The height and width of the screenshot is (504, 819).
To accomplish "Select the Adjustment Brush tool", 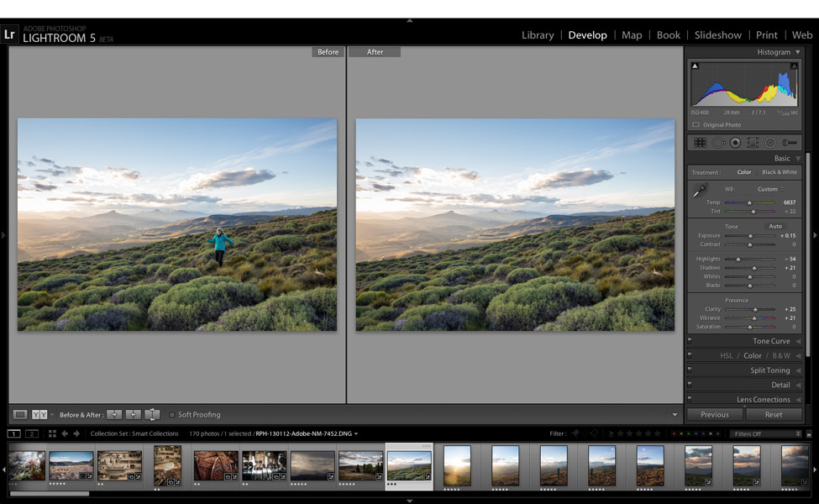I will tap(789, 143).
